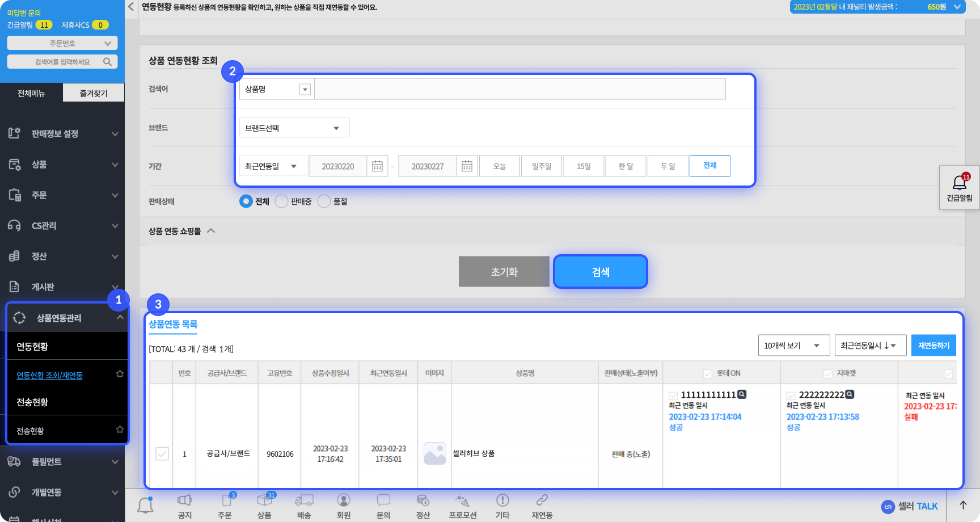Switch to the 즐겨찾기 tab
Image resolution: width=980 pixels, height=522 pixels.
click(94, 93)
